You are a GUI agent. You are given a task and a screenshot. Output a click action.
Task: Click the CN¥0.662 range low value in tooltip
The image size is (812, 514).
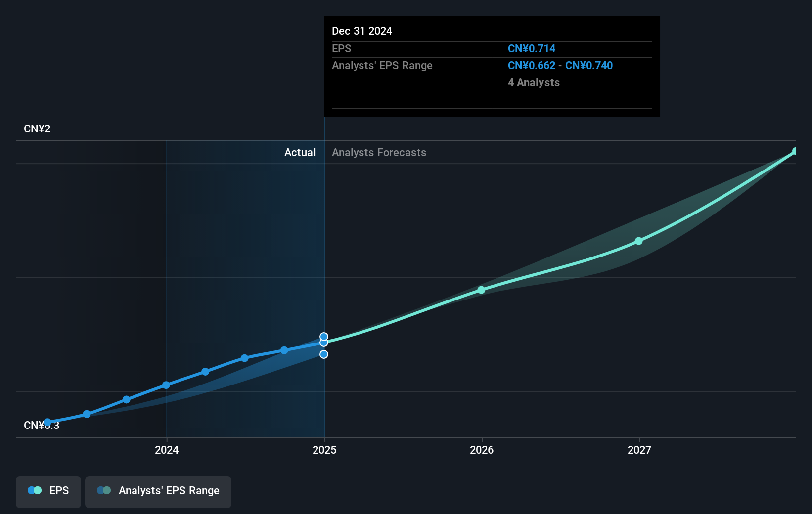coord(532,65)
